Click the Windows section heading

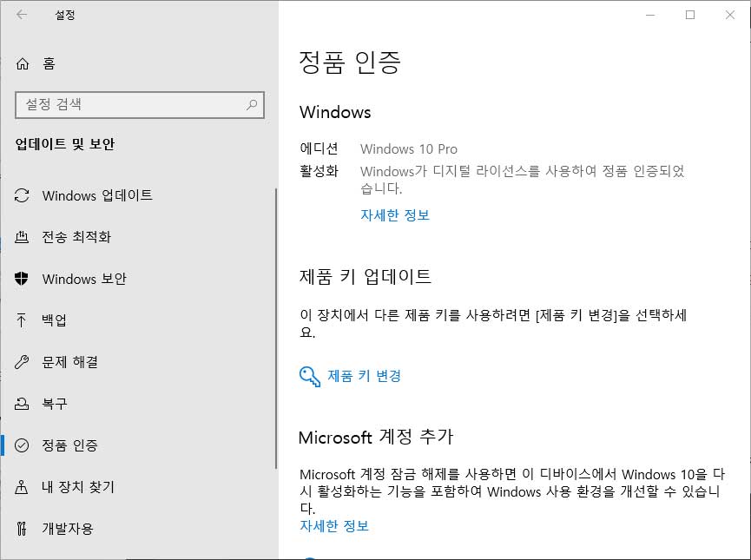(335, 113)
